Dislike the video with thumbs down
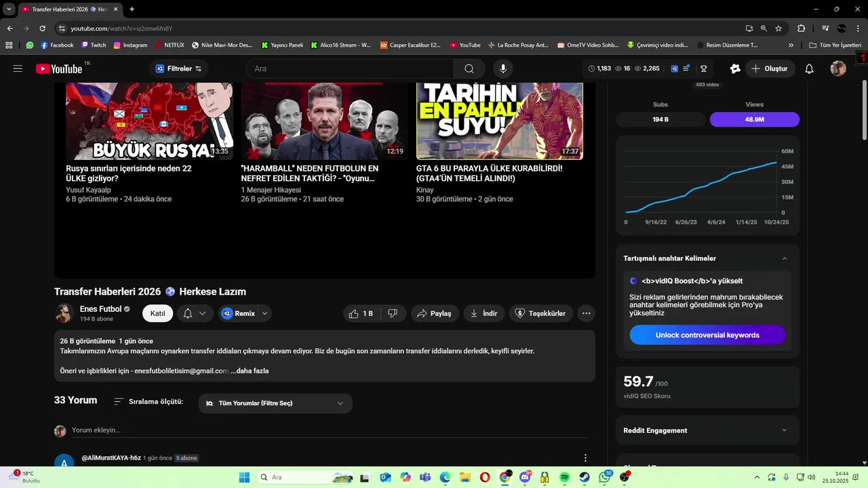Screen dimensions: 868x488 393,313
